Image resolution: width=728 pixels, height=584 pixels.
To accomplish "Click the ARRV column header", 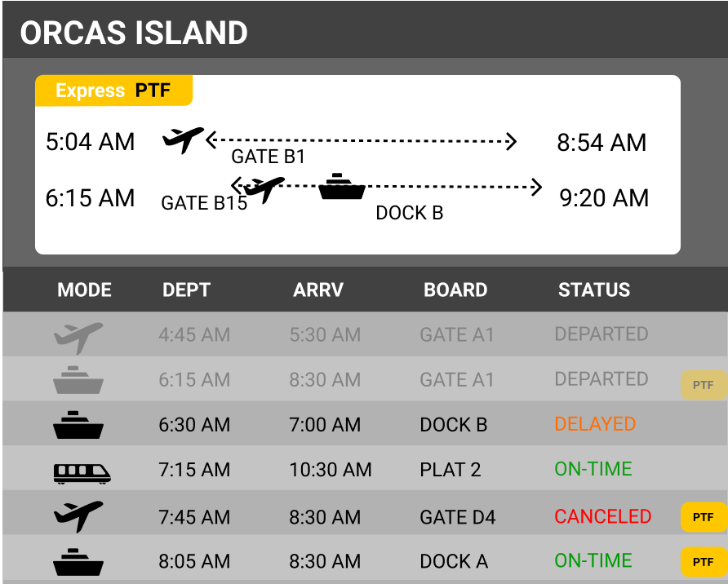I will 318,290.
